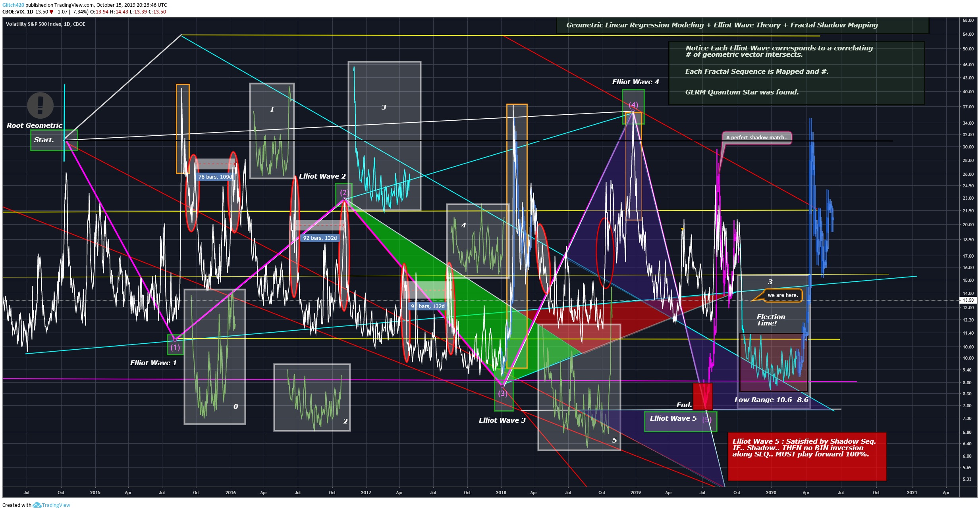
Task: Click the wave marker '(3)'
Action: (503, 393)
